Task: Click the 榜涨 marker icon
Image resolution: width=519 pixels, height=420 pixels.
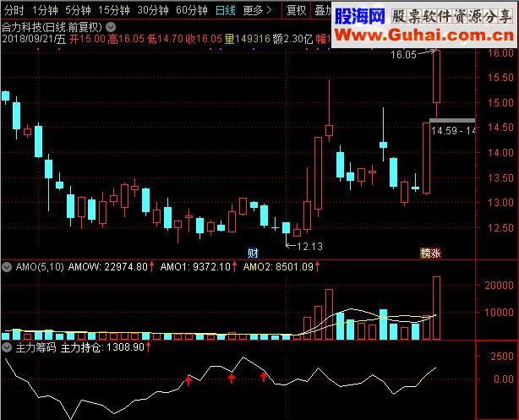Action: tap(430, 254)
